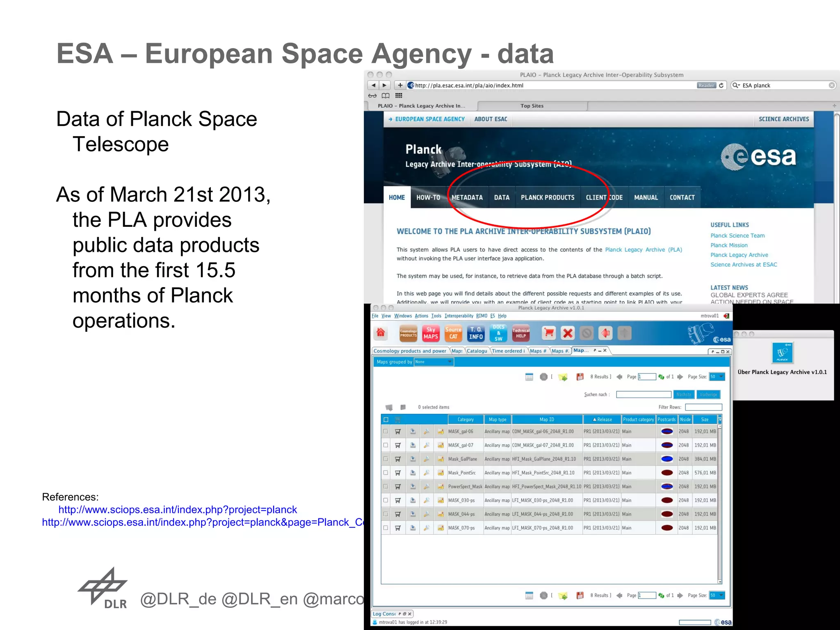Open Safari bookmarks book icon

pos(386,96)
